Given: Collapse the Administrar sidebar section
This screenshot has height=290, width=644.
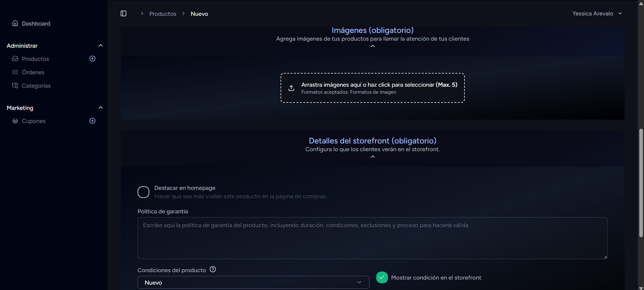Looking at the screenshot, I should (100, 46).
